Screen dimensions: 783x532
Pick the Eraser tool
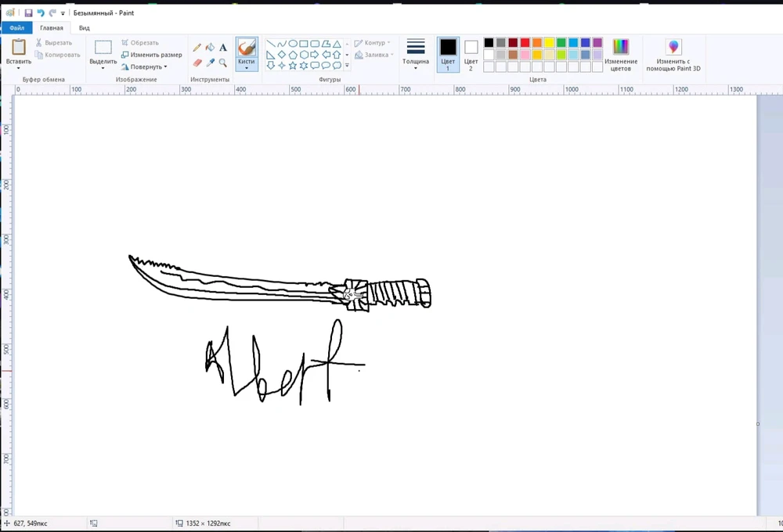tap(197, 63)
